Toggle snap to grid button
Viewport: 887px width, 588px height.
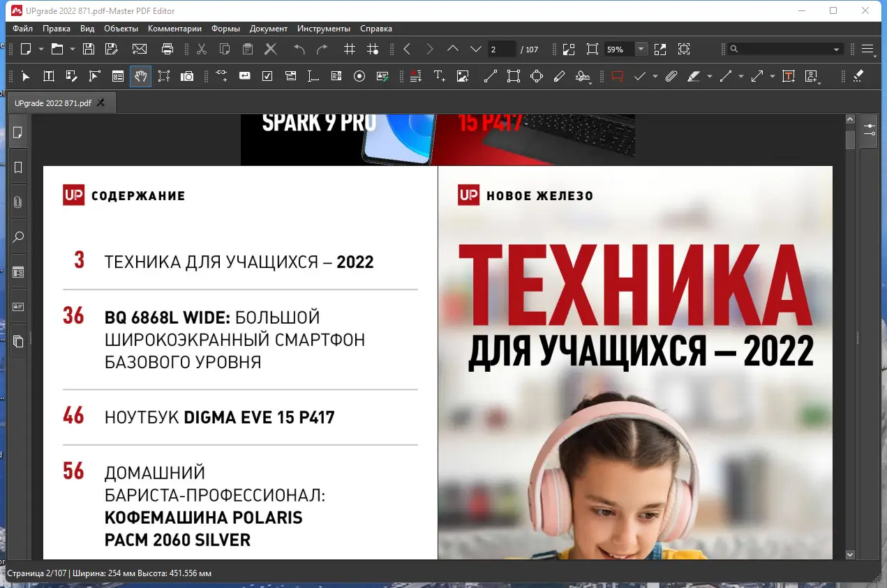373,50
